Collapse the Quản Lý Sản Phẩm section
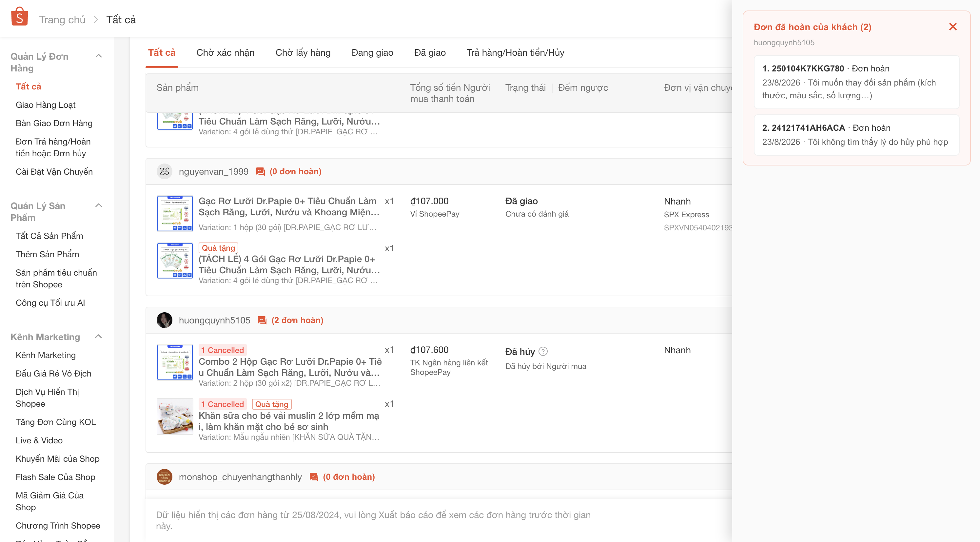Viewport: 980px width, 542px height. pos(99,206)
